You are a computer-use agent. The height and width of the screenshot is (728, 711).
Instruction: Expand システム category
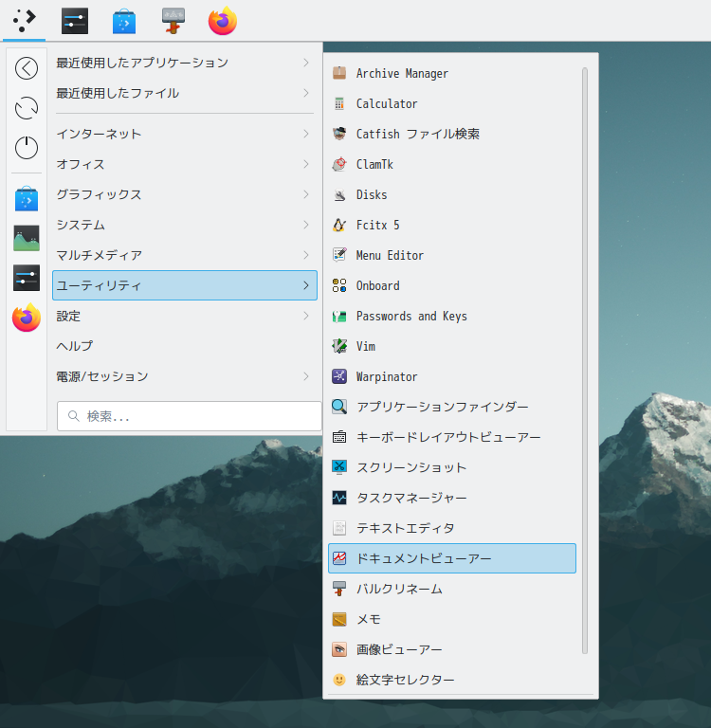pos(185,225)
